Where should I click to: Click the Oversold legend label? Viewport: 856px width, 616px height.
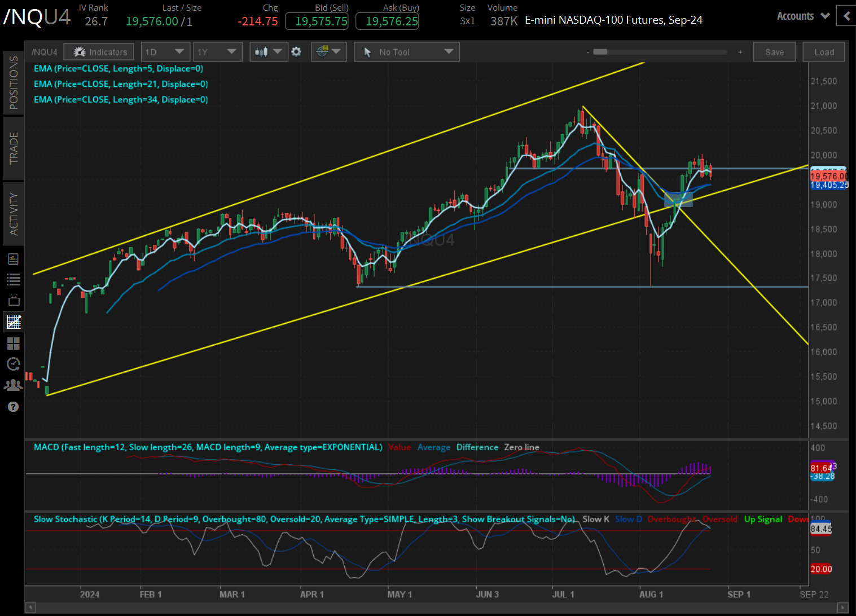tap(720, 519)
